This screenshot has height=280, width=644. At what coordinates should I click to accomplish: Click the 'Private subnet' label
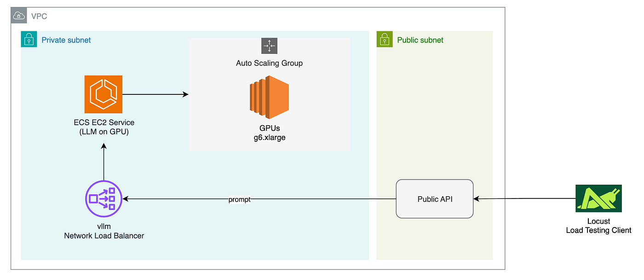pyautogui.click(x=66, y=40)
